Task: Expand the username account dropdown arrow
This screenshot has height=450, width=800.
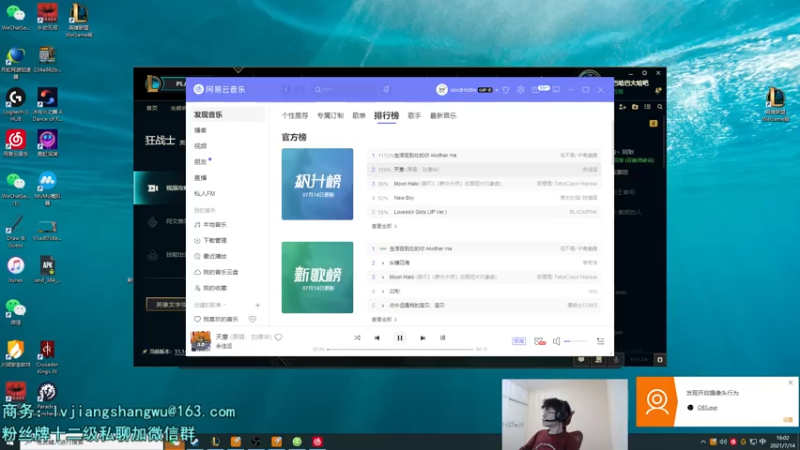Action: pyautogui.click(x=496, y=90)
